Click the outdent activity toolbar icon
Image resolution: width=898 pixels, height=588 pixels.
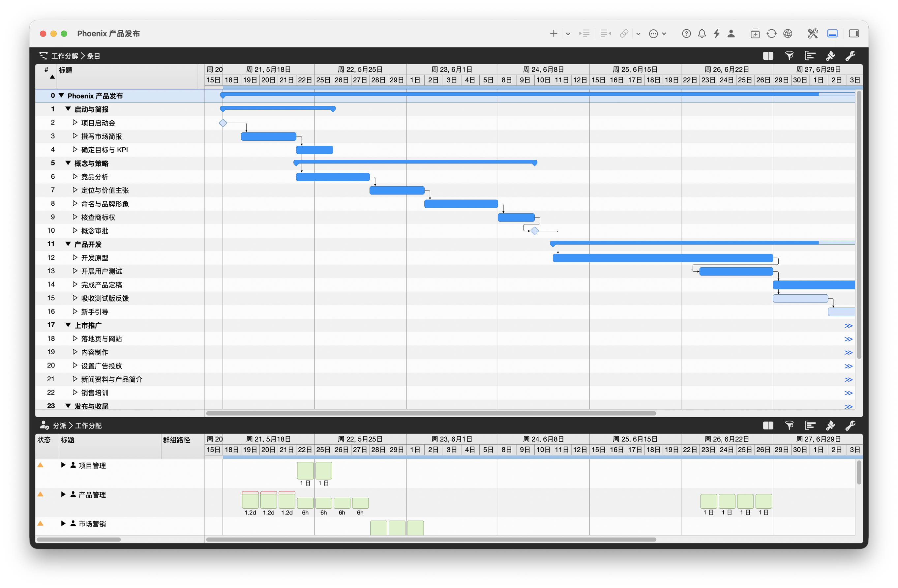click(606, 34)
